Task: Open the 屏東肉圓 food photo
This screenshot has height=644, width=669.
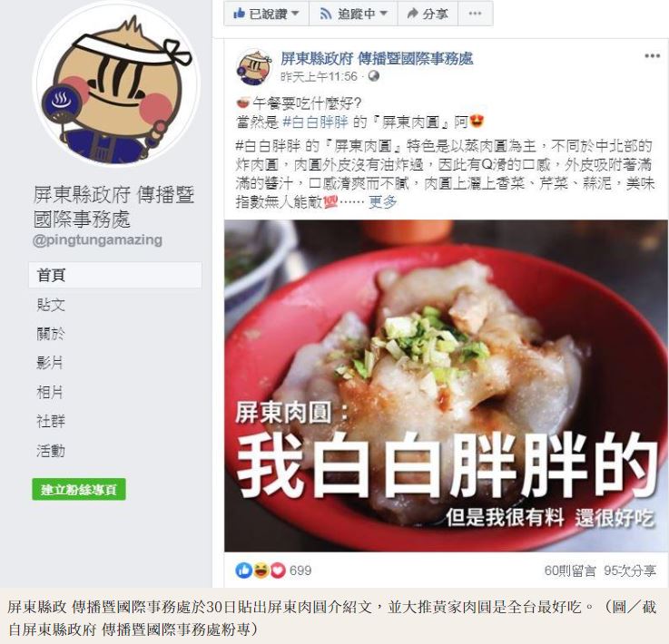Action: coord(446,385)
